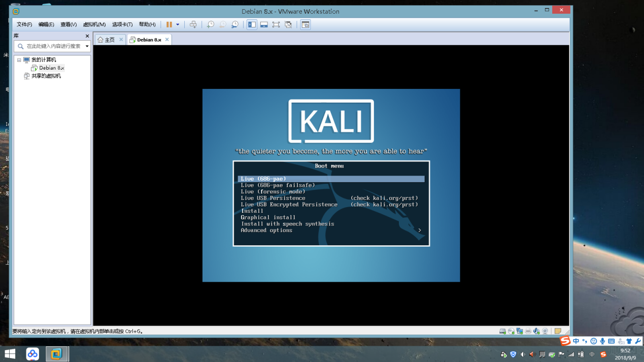644x362 pixels.
Task: Click the shield security tray icon
Action: (x=513, y=354)
